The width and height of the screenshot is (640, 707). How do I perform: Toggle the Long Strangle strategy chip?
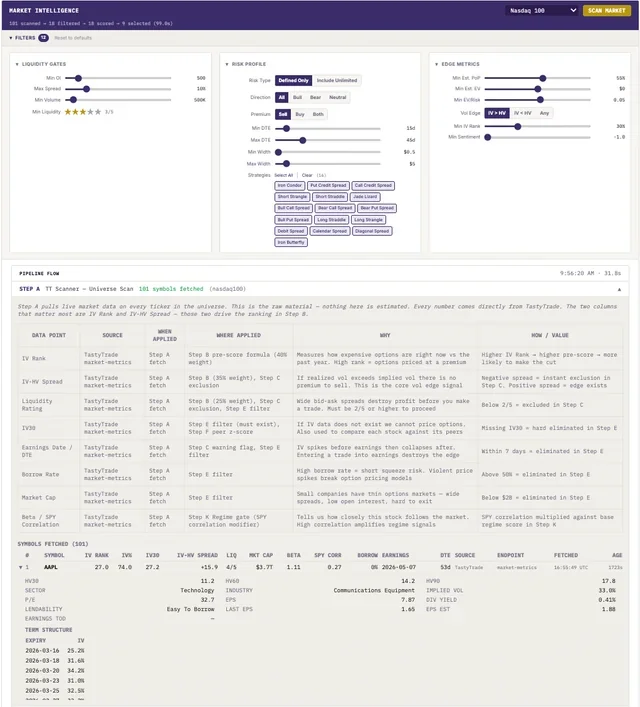tap(368, 220)
